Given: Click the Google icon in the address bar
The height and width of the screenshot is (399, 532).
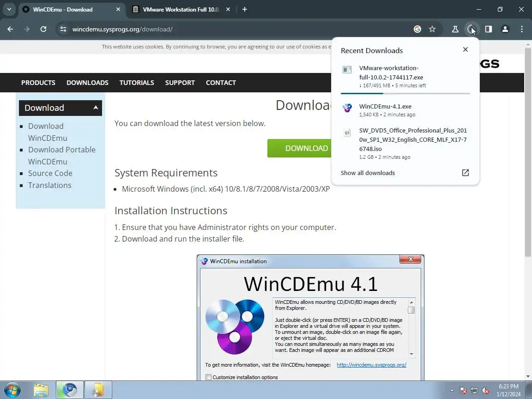Looking at the screenshot, I should [417, 29].
